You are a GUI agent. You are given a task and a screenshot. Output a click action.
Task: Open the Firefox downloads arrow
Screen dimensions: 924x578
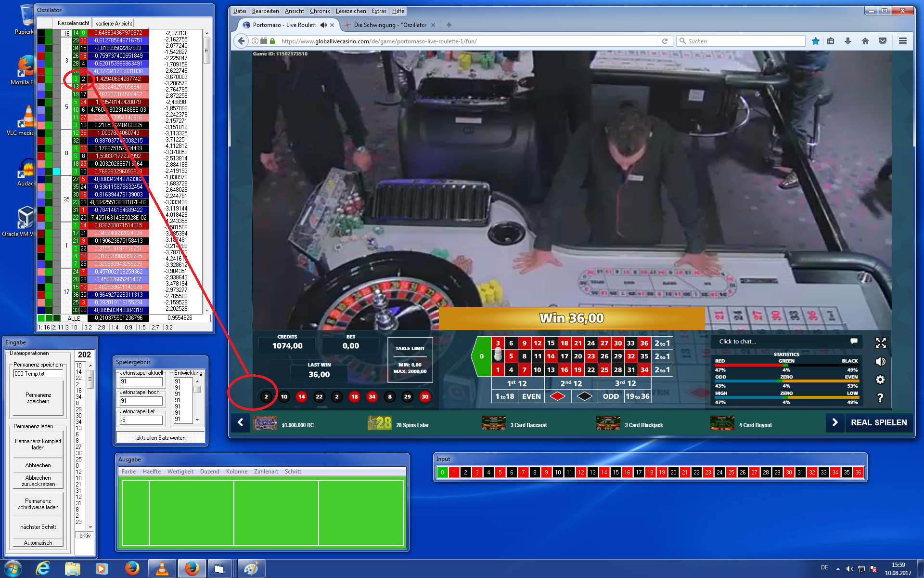pyautogui.click(x=848, y=41)
